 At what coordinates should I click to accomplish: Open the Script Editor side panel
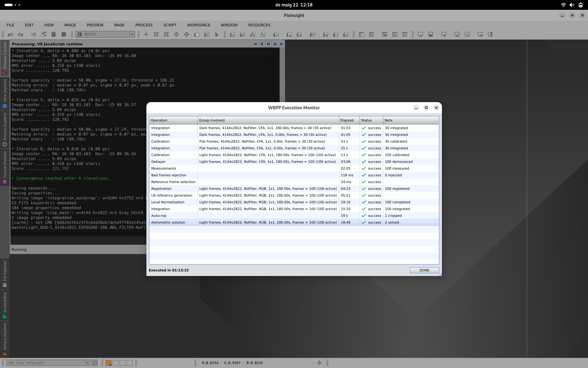[x=5, y=305]
